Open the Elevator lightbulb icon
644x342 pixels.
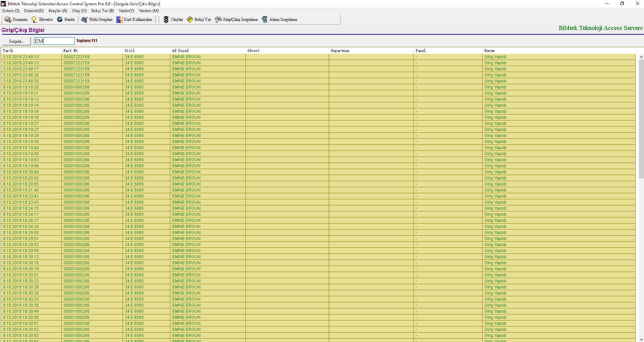(x=34, y=20)
